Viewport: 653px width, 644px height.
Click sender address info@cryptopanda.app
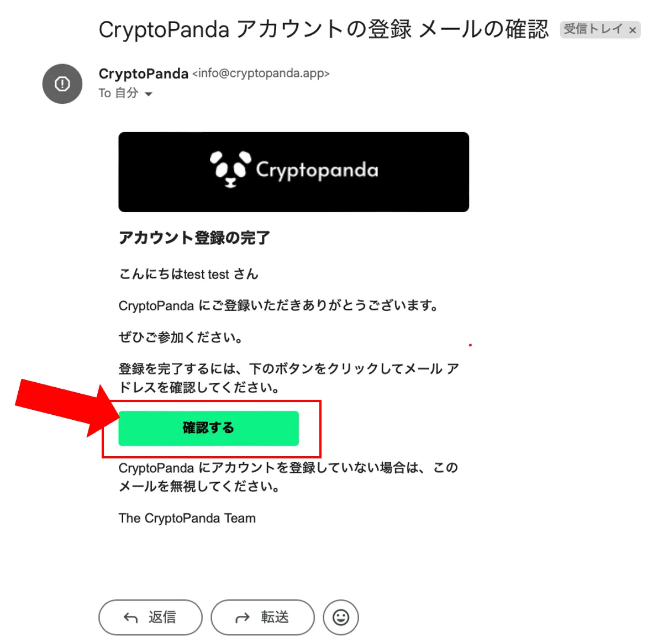[261, 73]
